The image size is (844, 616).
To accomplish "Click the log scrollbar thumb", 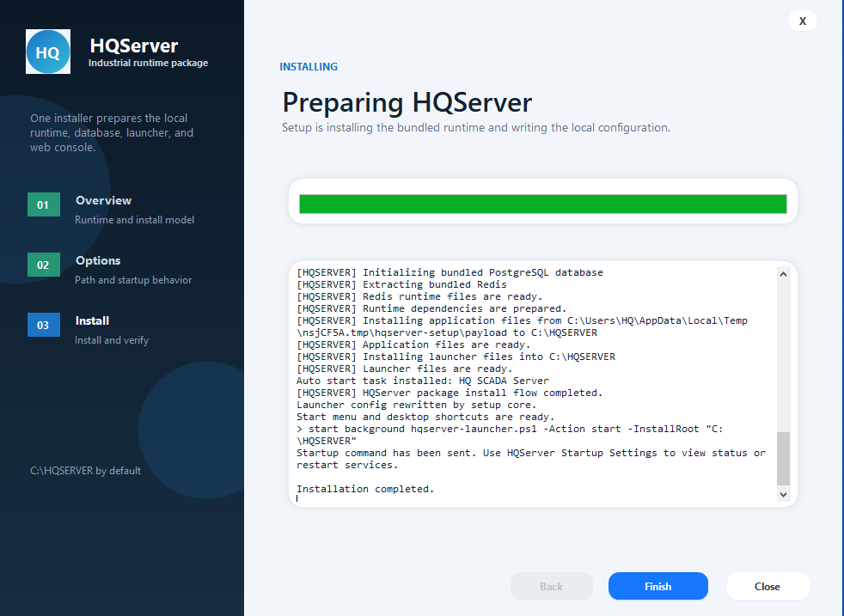I will 783,459.
